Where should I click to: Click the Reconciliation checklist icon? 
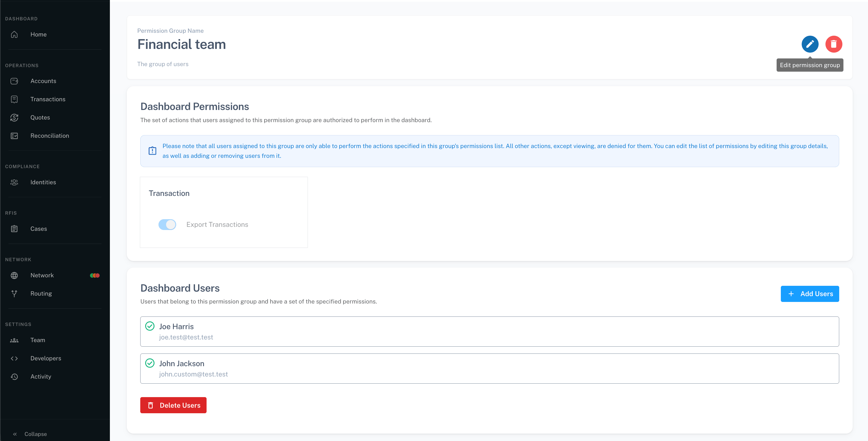click(14, 136)
